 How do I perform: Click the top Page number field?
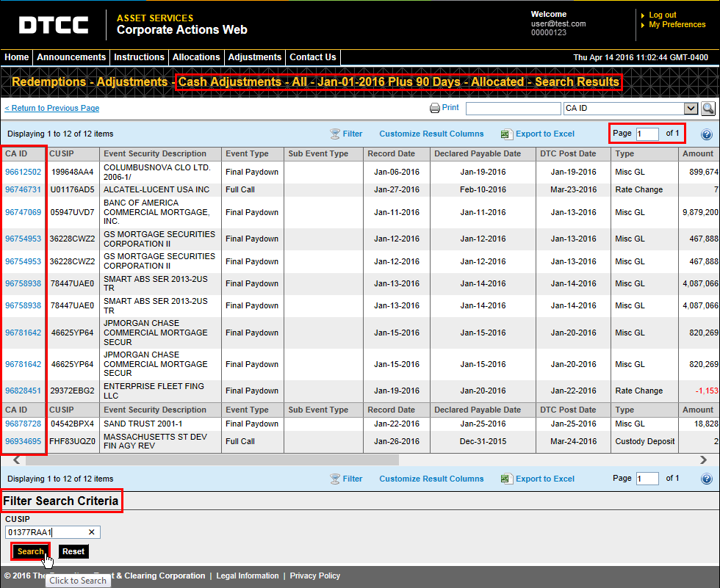pyautogui.click(x=647, y=134)
